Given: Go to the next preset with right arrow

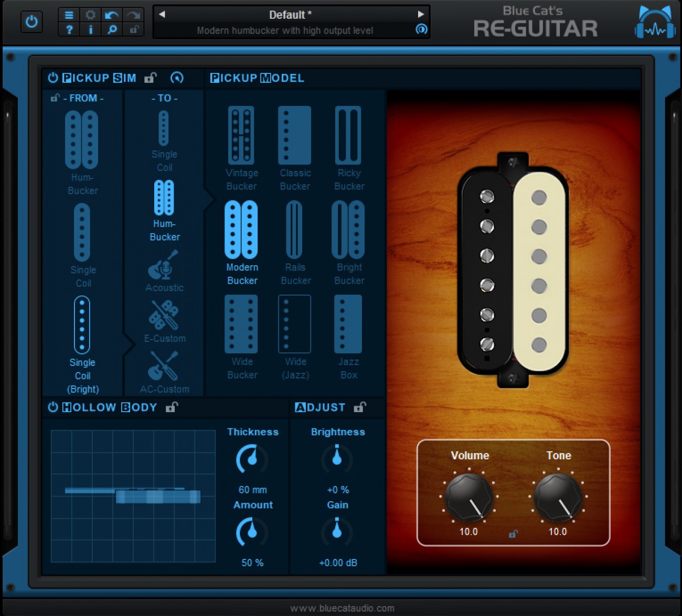Looking at the screenshot, I should [x=421, y=14].
